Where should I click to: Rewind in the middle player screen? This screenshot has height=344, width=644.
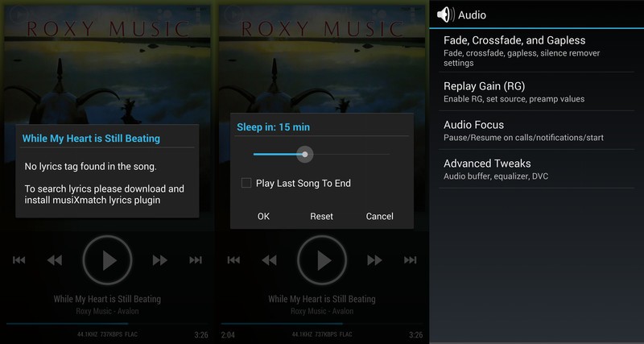[x=270, y=260]
